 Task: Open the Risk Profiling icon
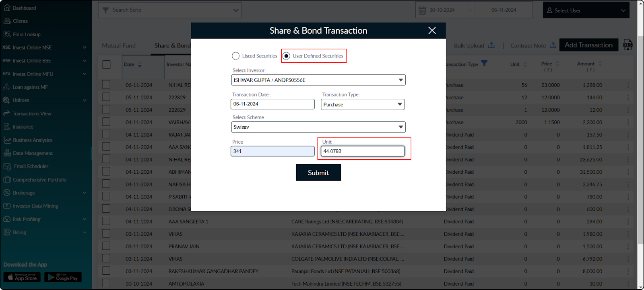coord(6,219)
